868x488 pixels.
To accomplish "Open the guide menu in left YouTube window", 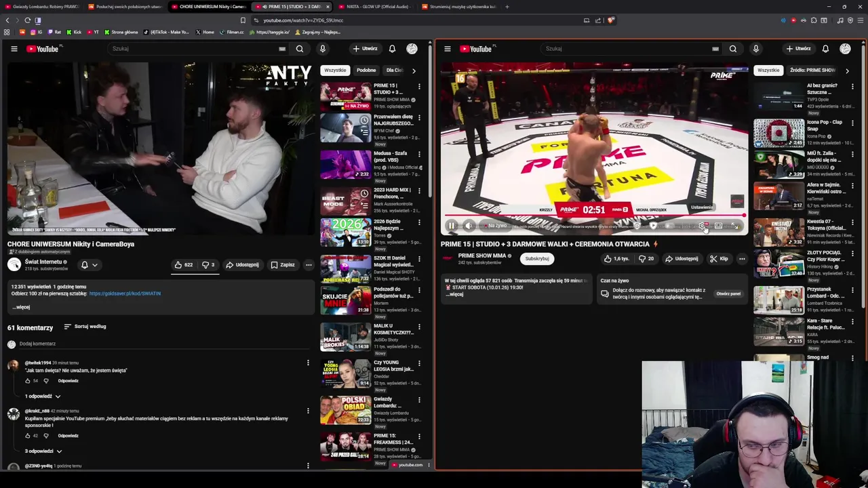I will point(14,49).
